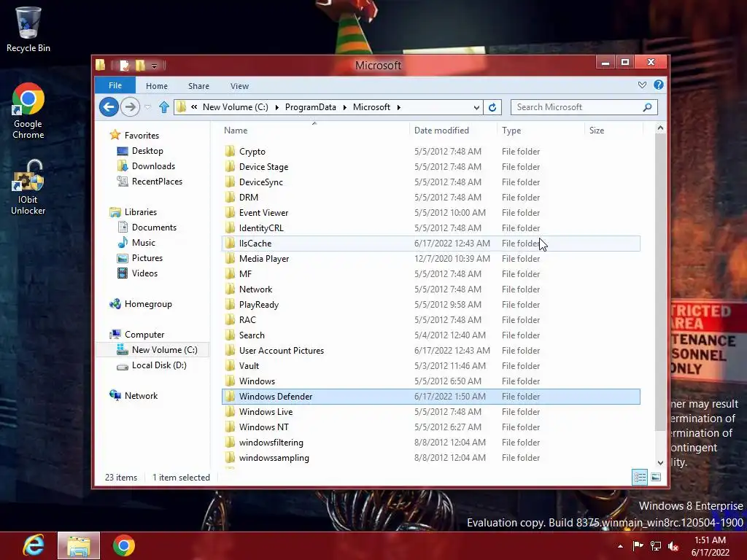Click the New Folder quick access icon
Screen dimensions: 747x560
[x=140, y=65]
